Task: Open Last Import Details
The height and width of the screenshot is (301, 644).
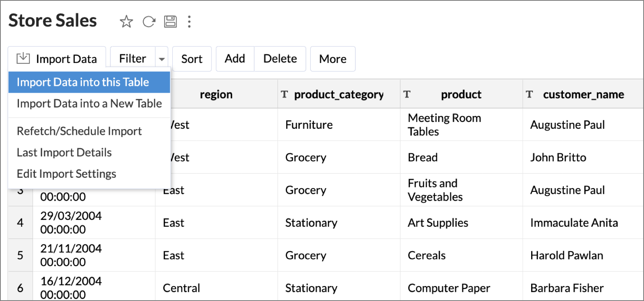Action: coord(64,153)
